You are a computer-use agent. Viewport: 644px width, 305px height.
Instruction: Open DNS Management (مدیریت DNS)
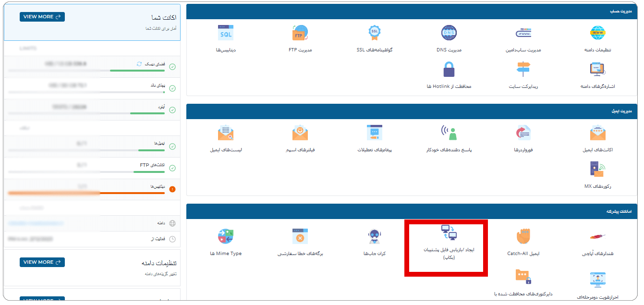[449, 33]
